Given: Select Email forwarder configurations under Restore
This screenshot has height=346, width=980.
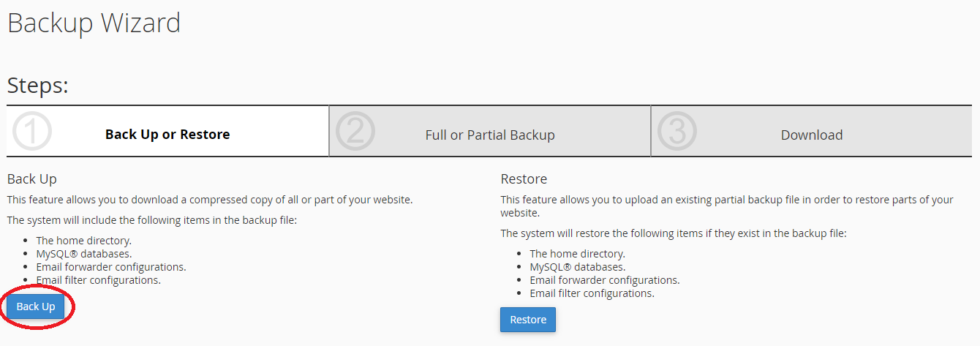Looking at the screenshot, I should point(604,280).
